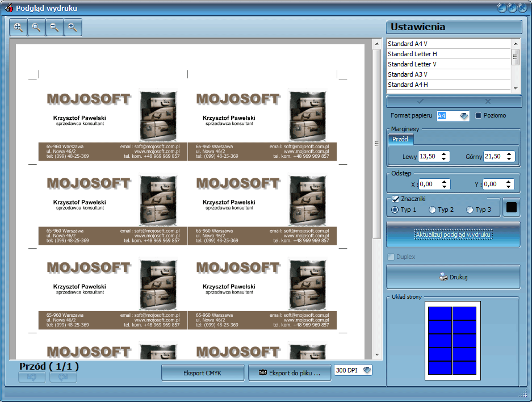This screenshot has height=402, width=532.
Task: Click the fit-to-window zoom magnifier icon
Action: coord(18,27)
